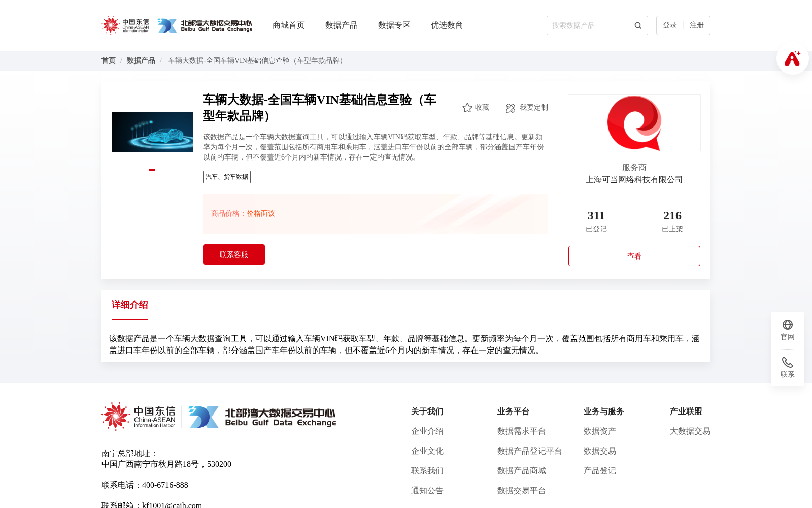
Task: Click the service provider logo image
Action: tap(634, 123)
